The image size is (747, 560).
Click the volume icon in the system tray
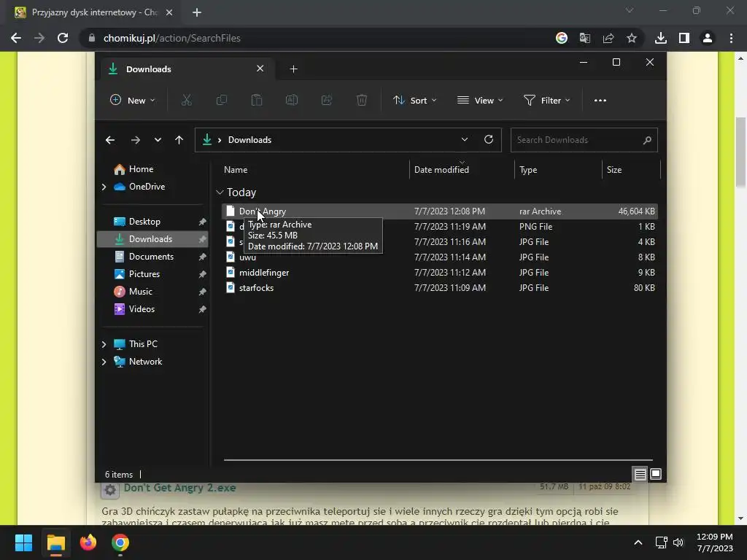pyautogui.click(x=678, y=542)
